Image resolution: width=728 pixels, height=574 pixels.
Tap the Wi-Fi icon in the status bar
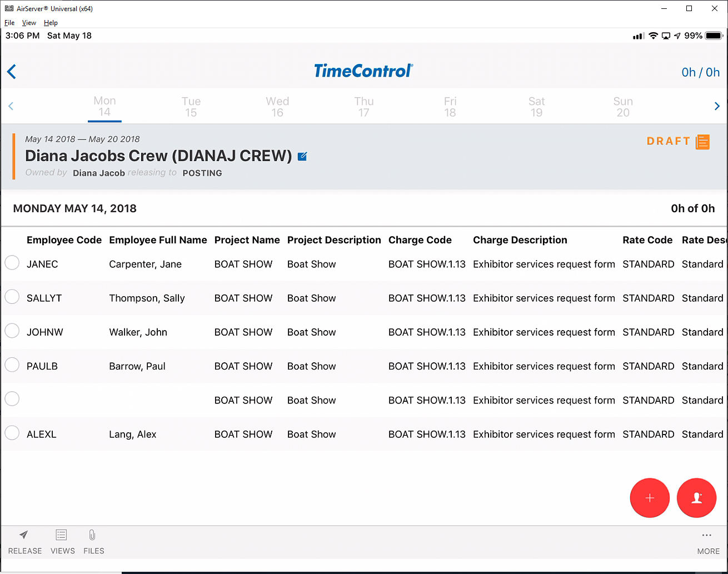coord(653,36)
